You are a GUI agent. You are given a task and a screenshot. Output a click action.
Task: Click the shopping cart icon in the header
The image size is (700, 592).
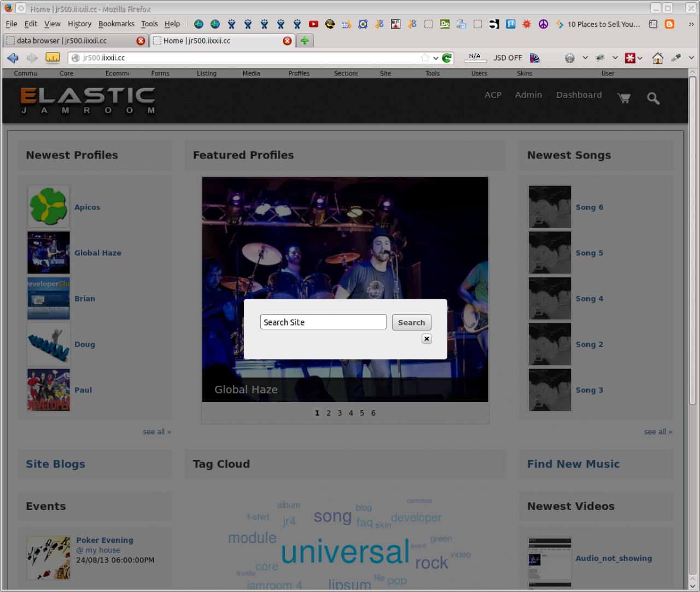click(624, 98)
